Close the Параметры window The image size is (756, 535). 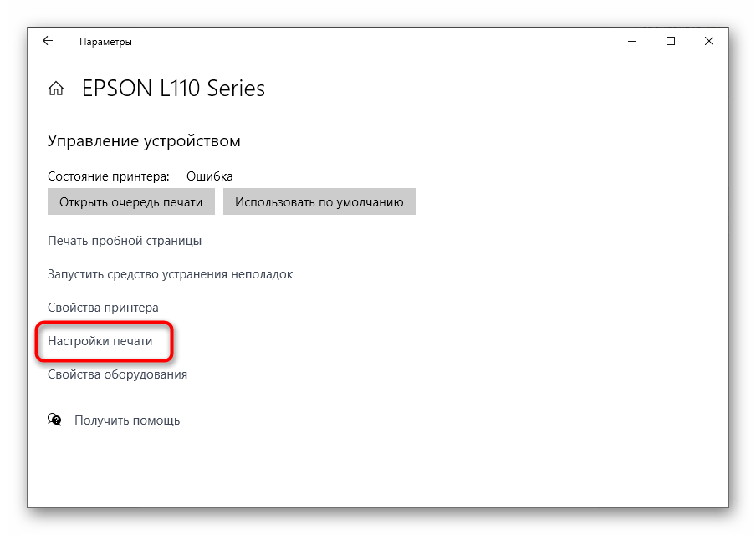pyautogui.click(x=709, y=42)
